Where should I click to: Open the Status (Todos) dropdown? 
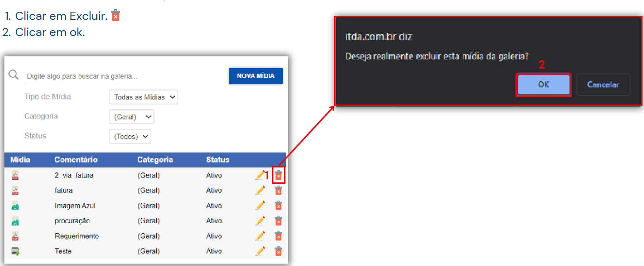[x=130, y=136]
